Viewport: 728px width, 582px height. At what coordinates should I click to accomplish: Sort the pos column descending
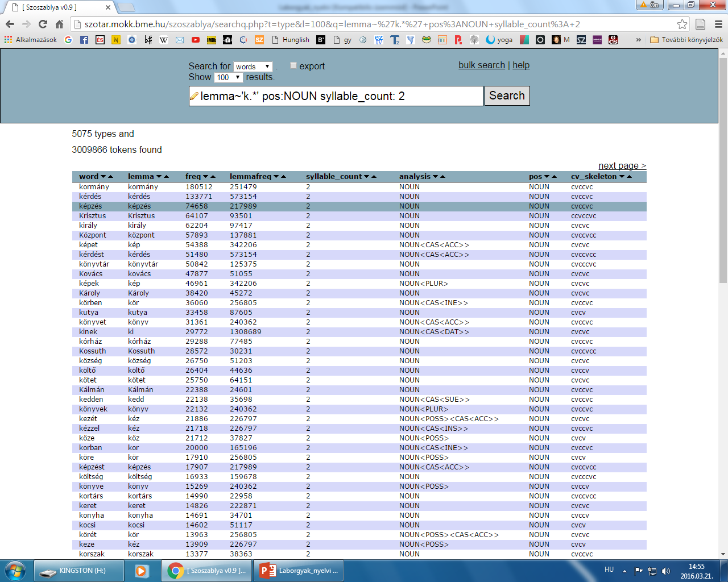(x=547, y=177)
